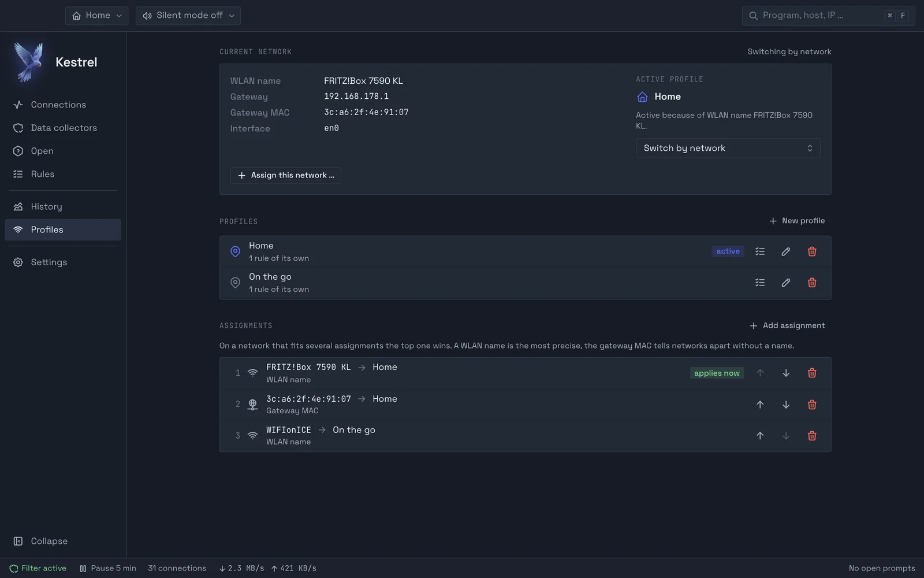Click the active badge on Home profile

tap(728, 251)
